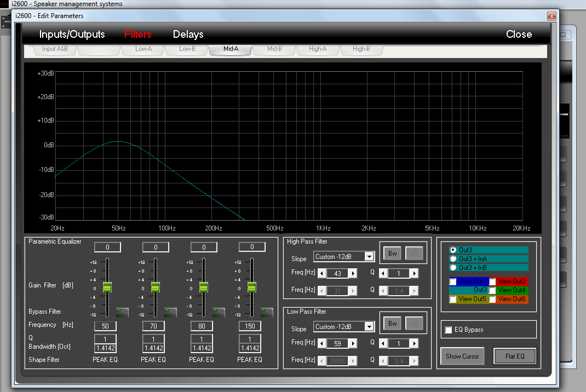Switch to the Low-A tab
Viewport: 586px width, 392px height.
[x=143, y=49]
